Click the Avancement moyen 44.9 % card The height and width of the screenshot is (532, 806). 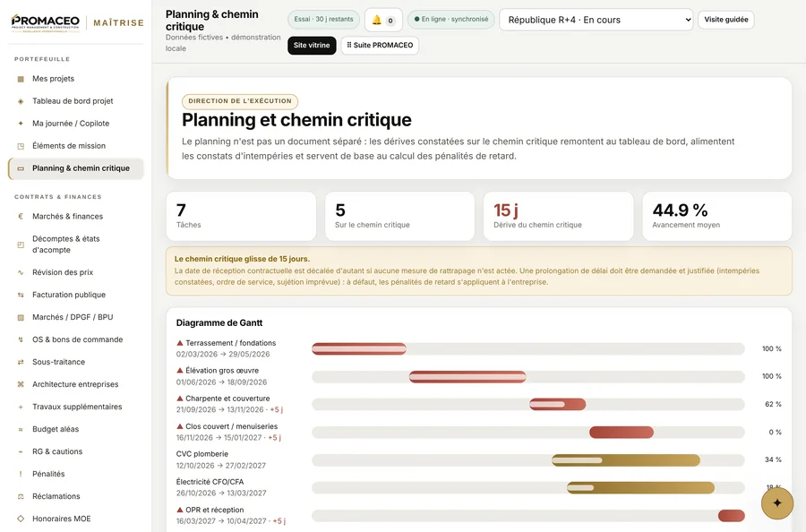717,217
